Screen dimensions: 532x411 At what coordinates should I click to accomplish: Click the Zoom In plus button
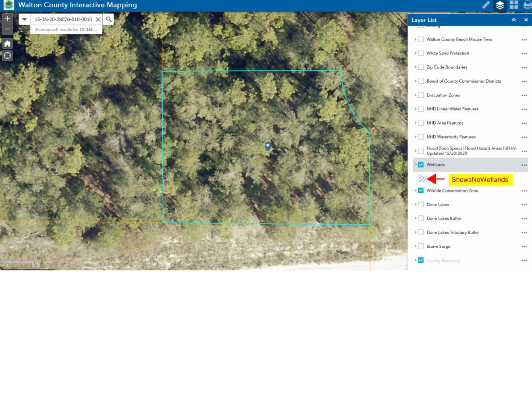[7, 19]
